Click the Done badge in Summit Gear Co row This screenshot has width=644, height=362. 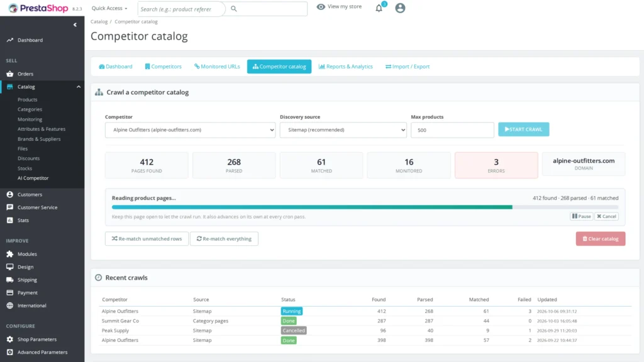[289, 321]
